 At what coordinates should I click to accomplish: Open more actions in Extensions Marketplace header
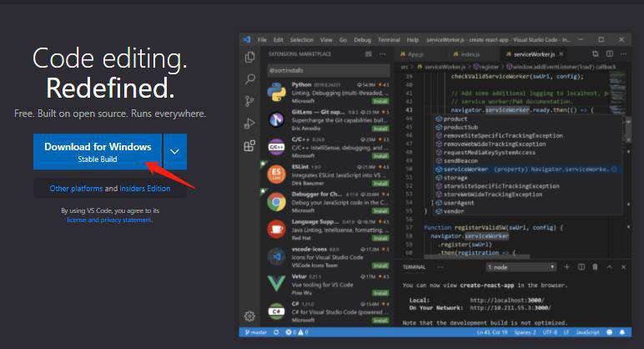(x=382, y=53)
